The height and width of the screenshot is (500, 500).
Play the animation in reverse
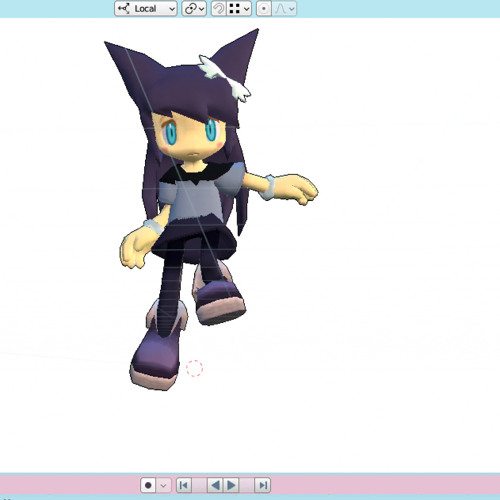[x=215, y=485]
